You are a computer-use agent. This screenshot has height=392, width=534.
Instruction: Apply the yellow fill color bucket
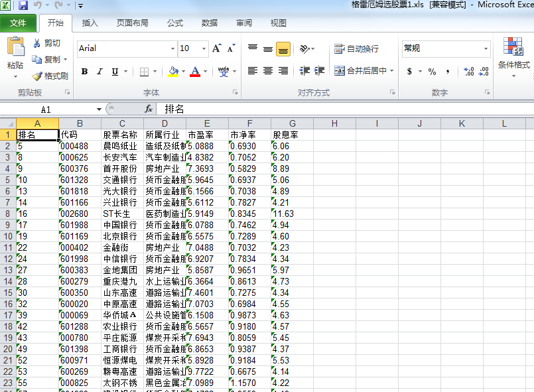[x=173, y=72]
